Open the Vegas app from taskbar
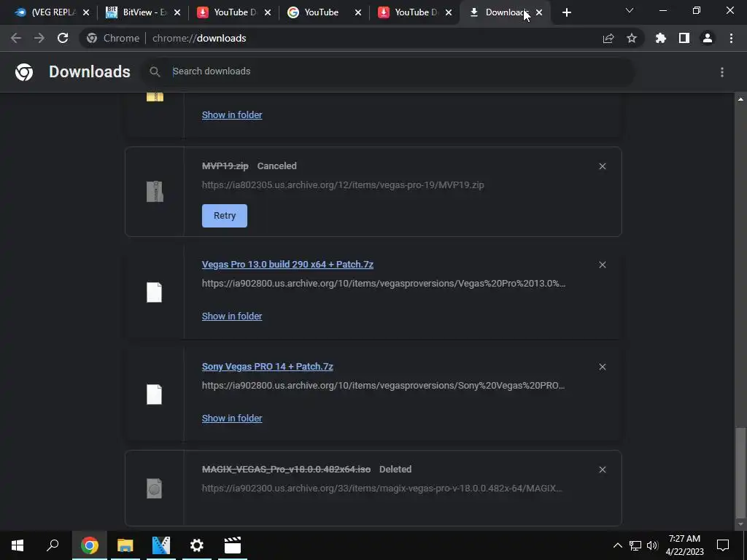The image size is (747, 560). pos(161,545)
